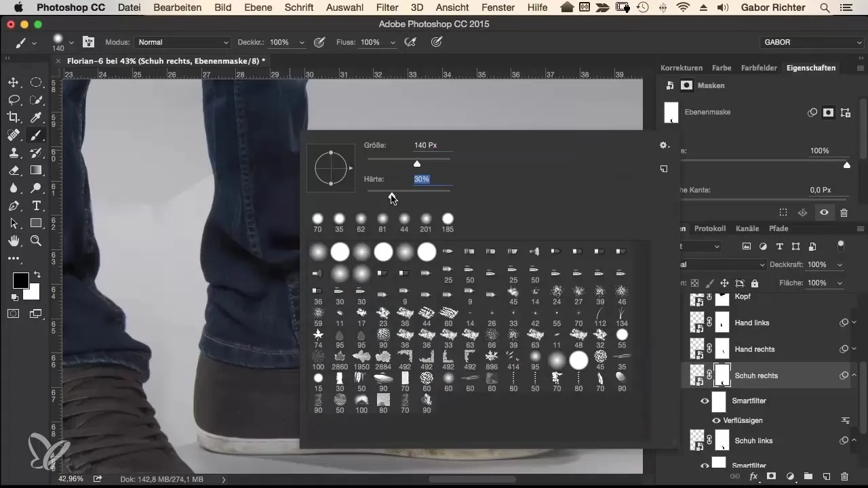Select the Gradient tool
Viewport: 868px width, 488px height.
pyautogui.click(x=36, y=171)
